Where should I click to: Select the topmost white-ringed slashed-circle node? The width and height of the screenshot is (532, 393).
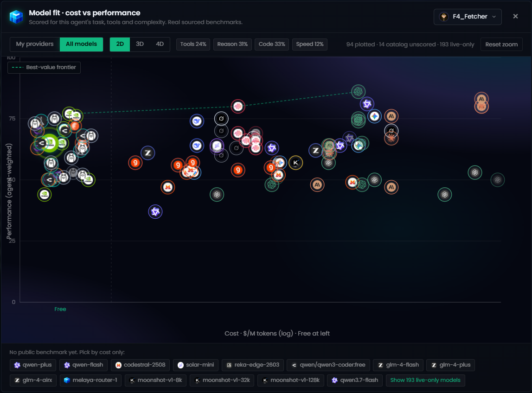[x=221, y=119]
